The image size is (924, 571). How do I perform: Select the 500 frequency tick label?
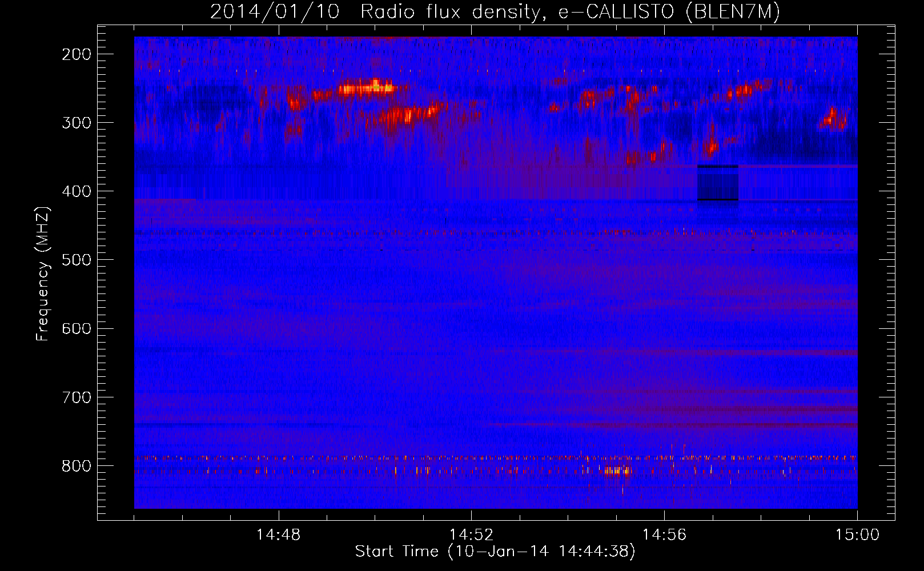click(x=77, y=260)
